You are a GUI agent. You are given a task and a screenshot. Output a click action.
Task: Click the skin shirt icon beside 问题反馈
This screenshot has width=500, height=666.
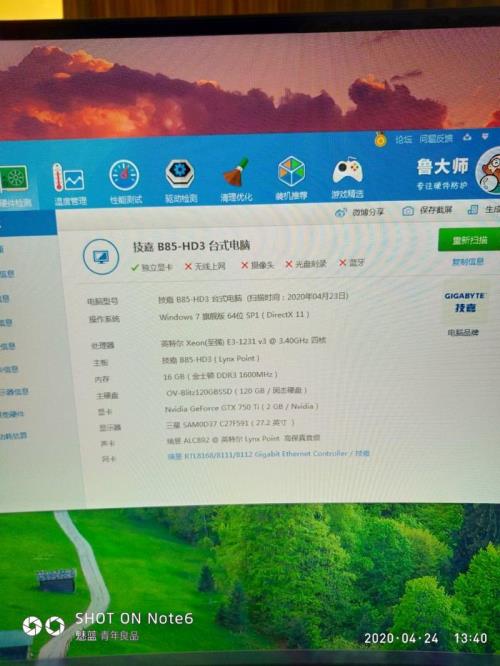[467, 137]
